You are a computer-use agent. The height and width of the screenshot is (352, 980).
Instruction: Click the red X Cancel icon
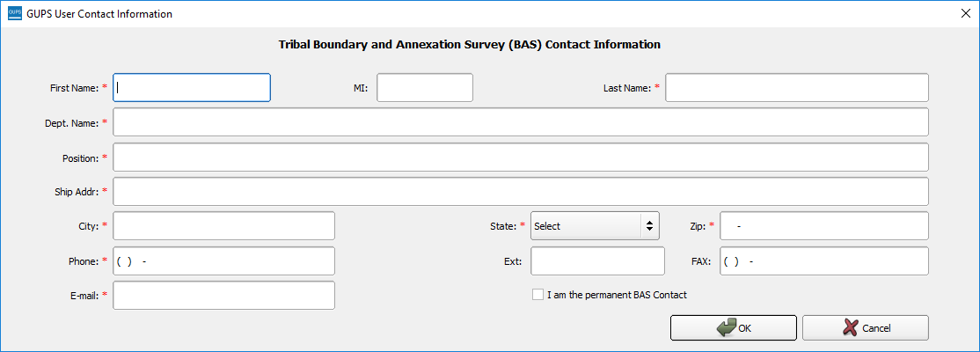point(850,328)
